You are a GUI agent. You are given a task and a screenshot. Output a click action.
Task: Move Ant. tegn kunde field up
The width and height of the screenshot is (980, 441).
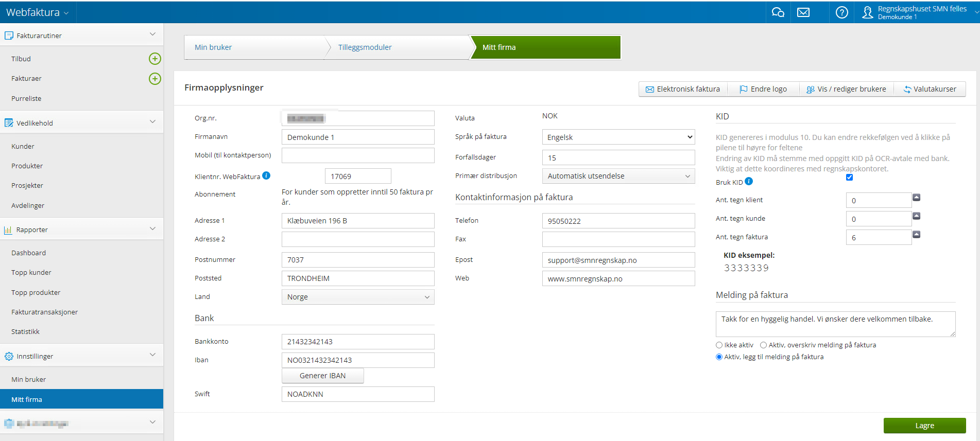[x=917, y=216]
